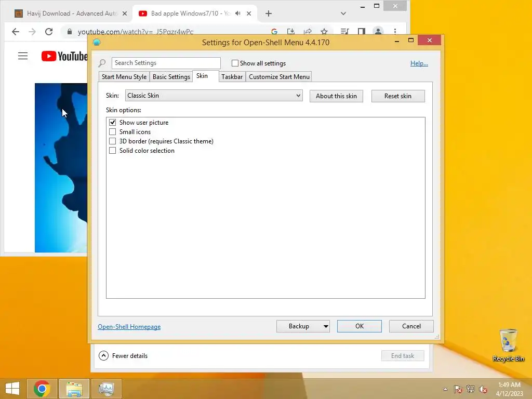Collapse Task Manager with Fewer details
Screen dimensions: 532x399
point(123,355)
